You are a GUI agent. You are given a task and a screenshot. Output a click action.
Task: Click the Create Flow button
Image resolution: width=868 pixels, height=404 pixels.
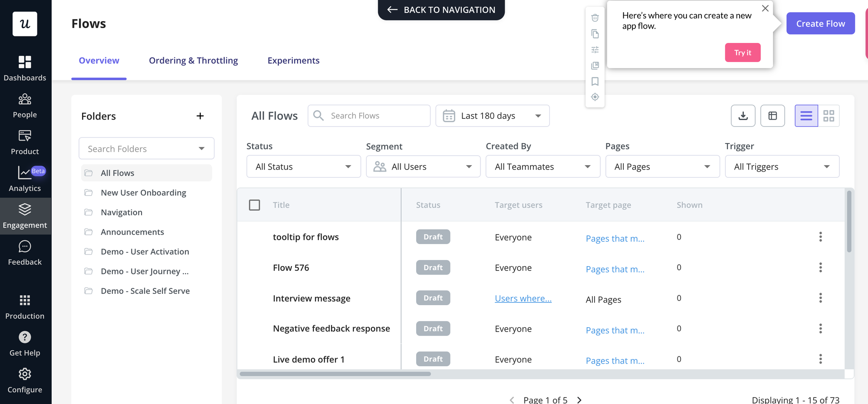click(x=820, y=23)
